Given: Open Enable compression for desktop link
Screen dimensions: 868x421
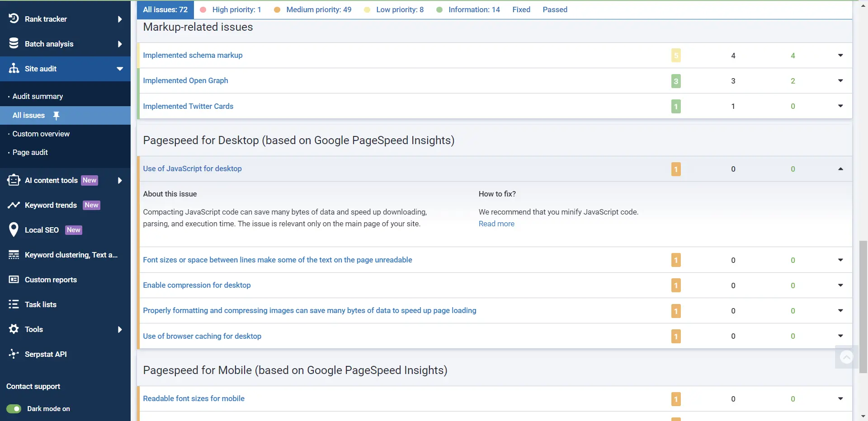Looking at the screenshot, I should (197, 285).
